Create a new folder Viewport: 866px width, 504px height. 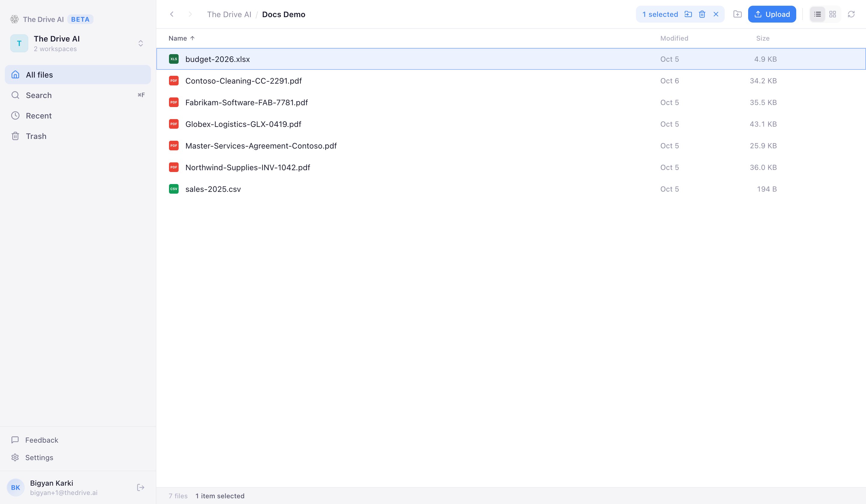pos(738,14)
